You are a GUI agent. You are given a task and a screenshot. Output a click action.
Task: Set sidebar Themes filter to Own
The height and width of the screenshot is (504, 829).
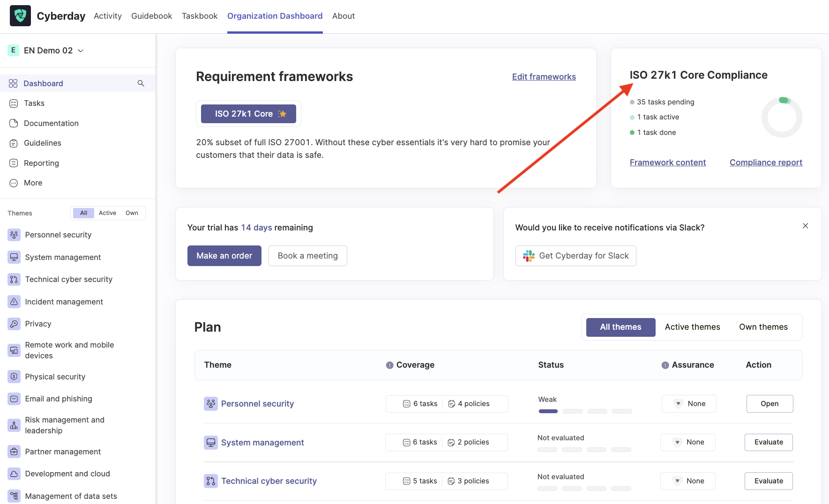(x=132, y=213)
